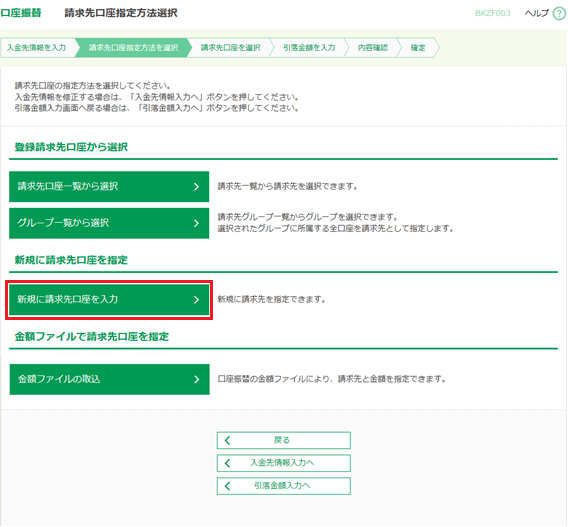
Task: Go back with 戻る button
Action: [284, 440]
